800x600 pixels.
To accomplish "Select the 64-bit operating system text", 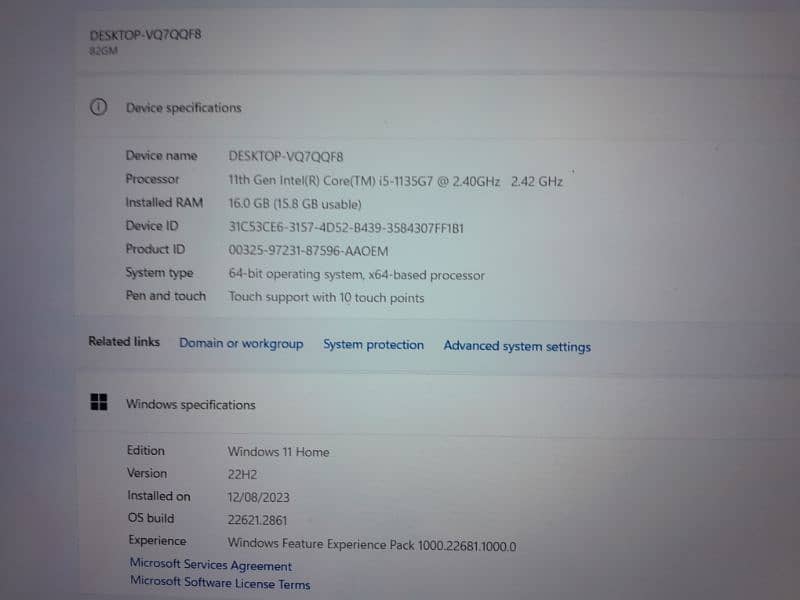I will [356, 274].
